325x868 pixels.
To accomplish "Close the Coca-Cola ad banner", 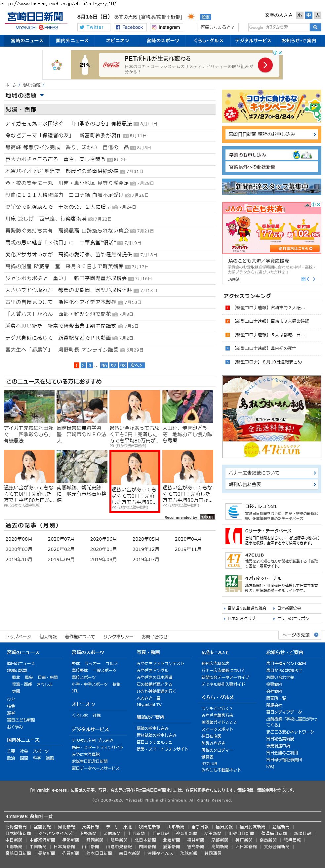I will (280, 53).
